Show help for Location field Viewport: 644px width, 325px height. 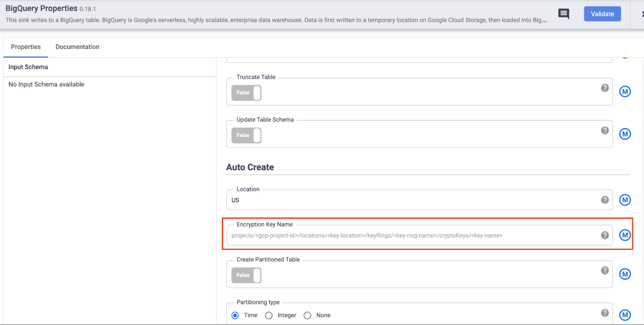tap(605, 200)
